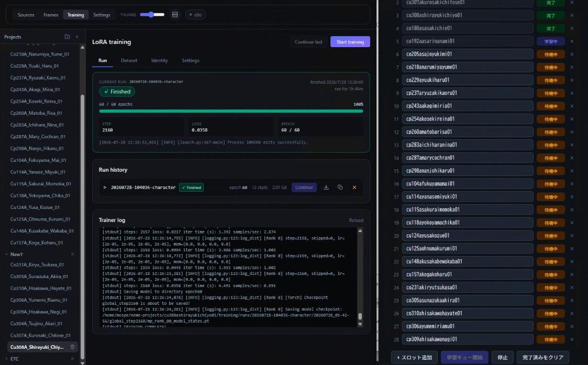Click the plus icon in Projects header
The image size is (588, 365).
coord(77,36)
